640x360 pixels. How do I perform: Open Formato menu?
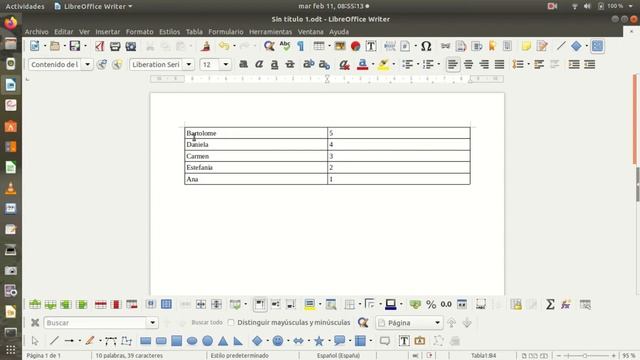tap(139, 31)
